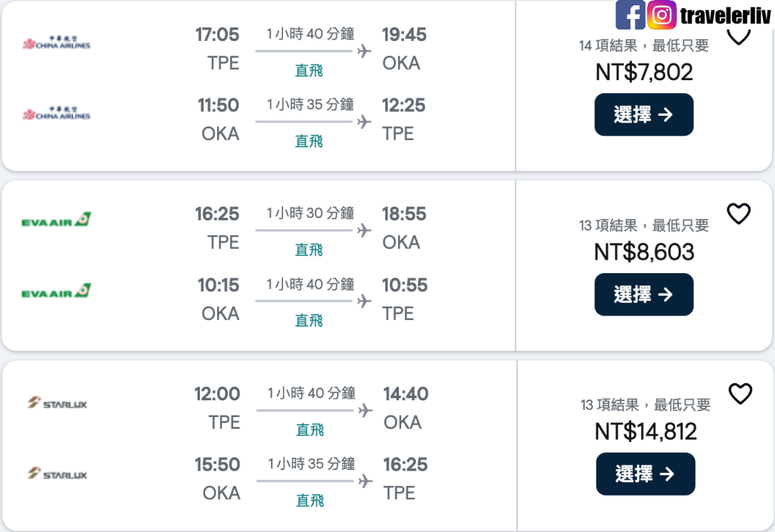775x532 pixels.
Task: Select the NT$8,603 EVA Air fare
Action: click(x=644, y=294)
